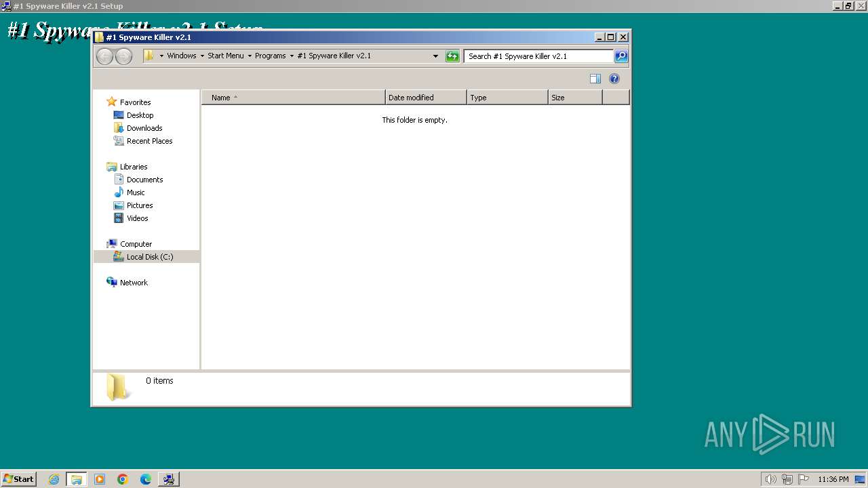Click the volume speaker tray icon
The image size is (868, 488).
pos(771,479)
